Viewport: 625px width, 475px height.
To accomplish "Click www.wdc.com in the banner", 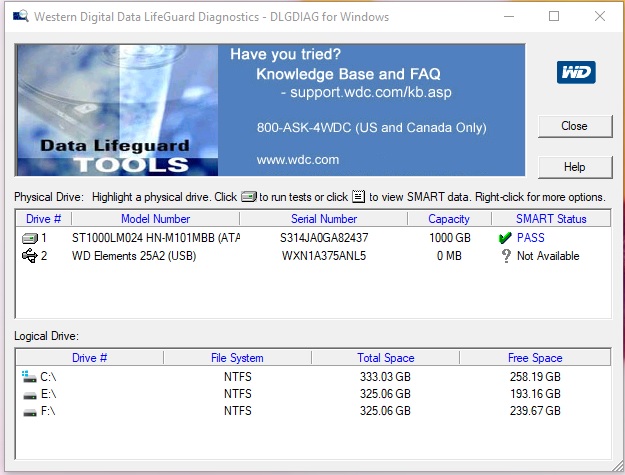I will [298, 160].
